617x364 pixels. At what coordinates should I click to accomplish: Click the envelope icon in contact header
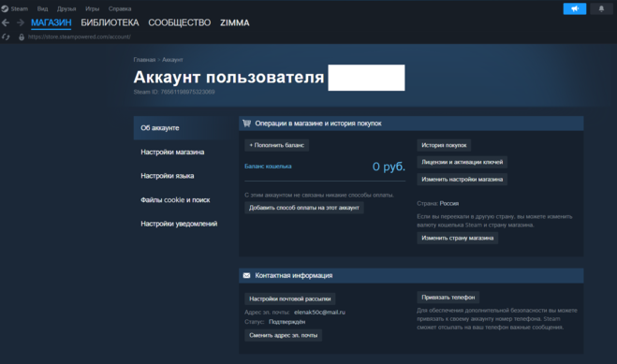coord(247,275)
